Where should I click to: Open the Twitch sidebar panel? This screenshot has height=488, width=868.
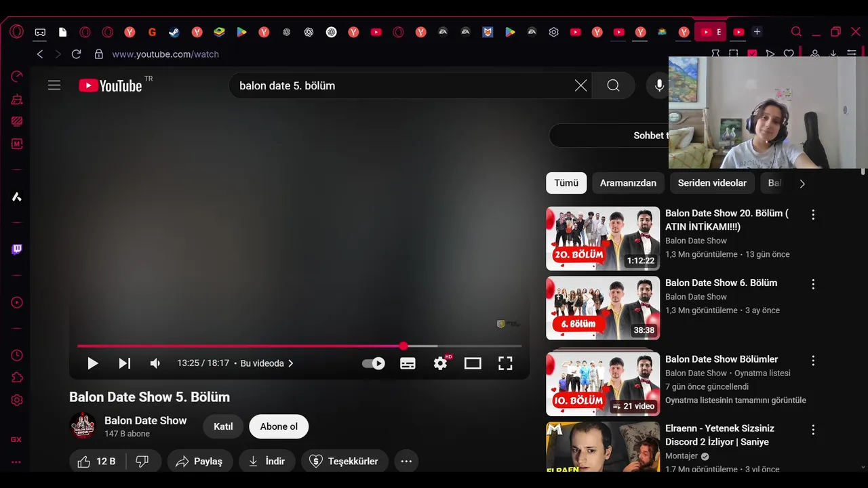(x=17, y=249)
